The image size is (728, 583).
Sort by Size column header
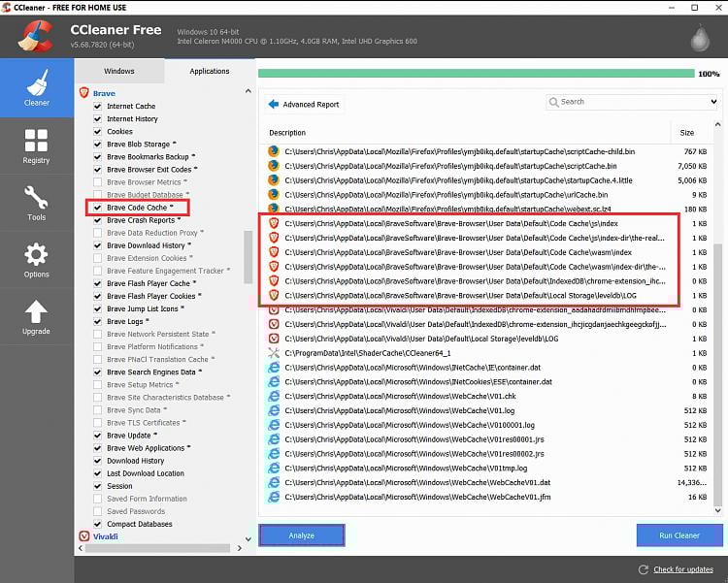pos(687,133)
